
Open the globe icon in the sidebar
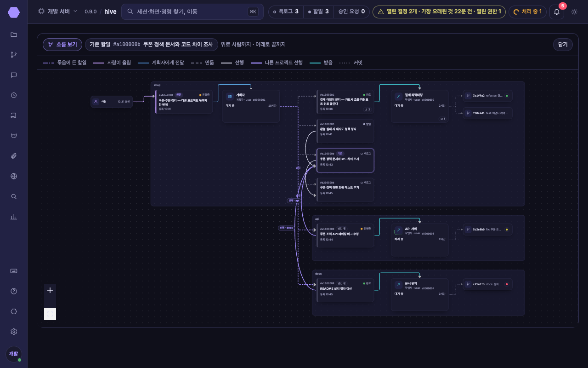[x=14, y=176]
